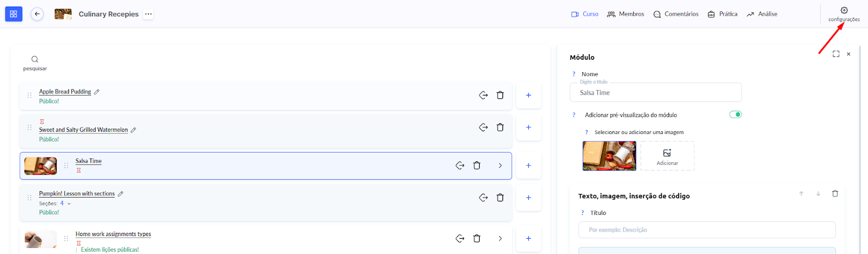Open the configurações gear icon
This screenshot has height=254, width=868.
[x=844, y=10]
